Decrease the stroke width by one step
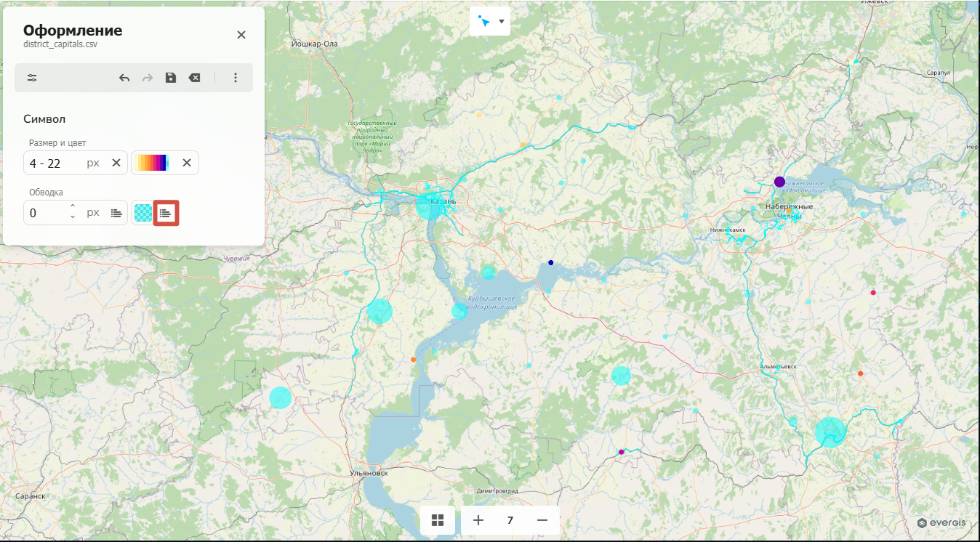 tap(73, 217)
